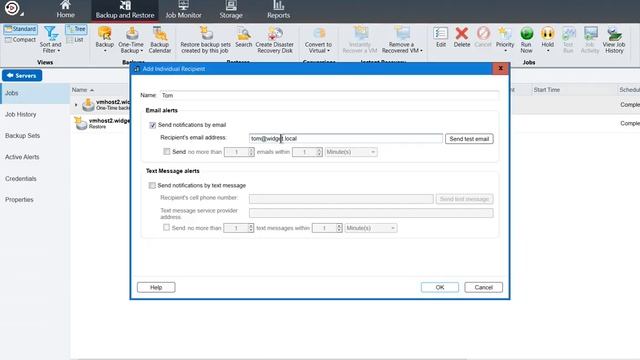Click the Cancel job icon in ribbon
Screen dimensions: 640x360
click(x=483, y=37)
